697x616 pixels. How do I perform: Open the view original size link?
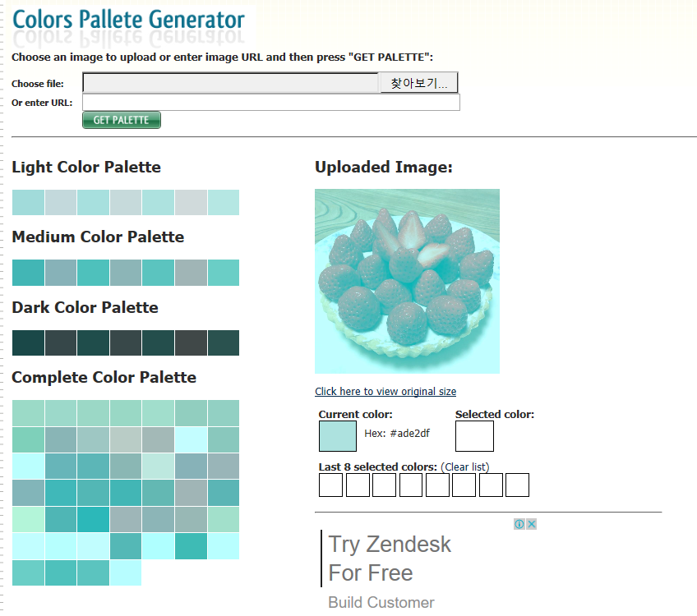click(x=385, y=392)
